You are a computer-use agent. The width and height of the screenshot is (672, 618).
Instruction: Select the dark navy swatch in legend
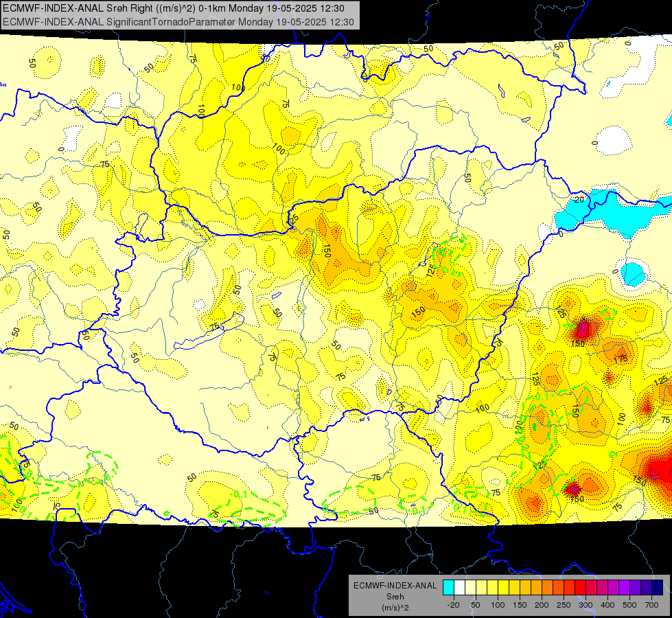(x=658, y=587)
